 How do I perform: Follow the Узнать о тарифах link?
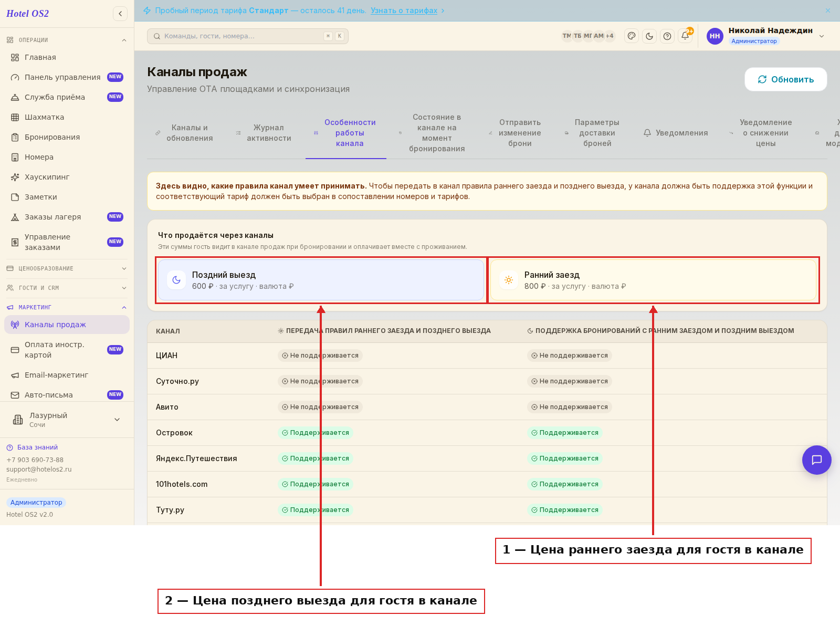404,11
